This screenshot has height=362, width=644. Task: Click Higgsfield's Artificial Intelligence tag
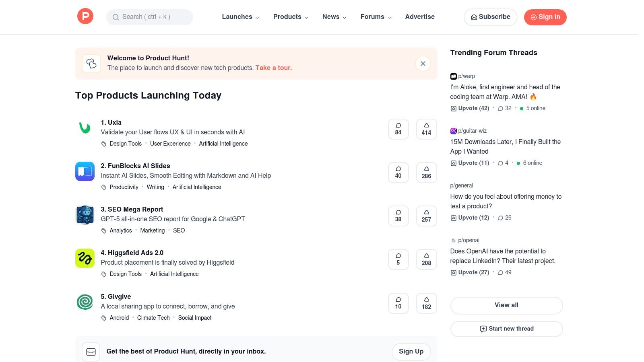174,274
